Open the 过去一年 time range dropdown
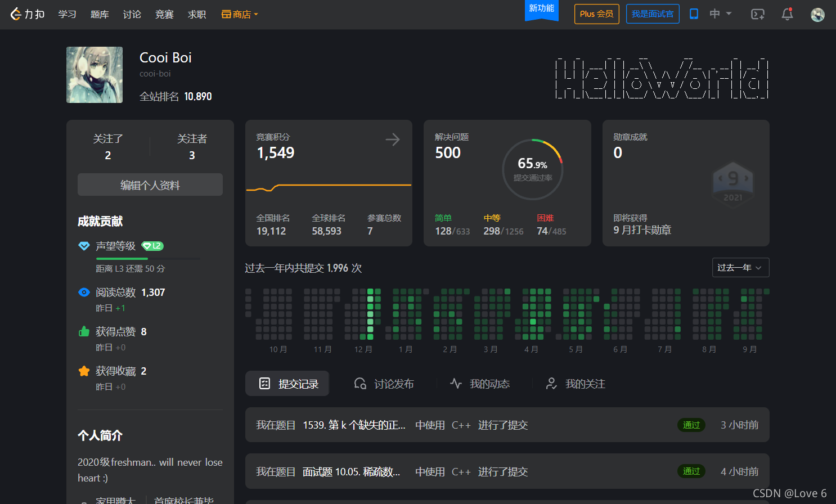The image size is (836, 504). point(740,268)
